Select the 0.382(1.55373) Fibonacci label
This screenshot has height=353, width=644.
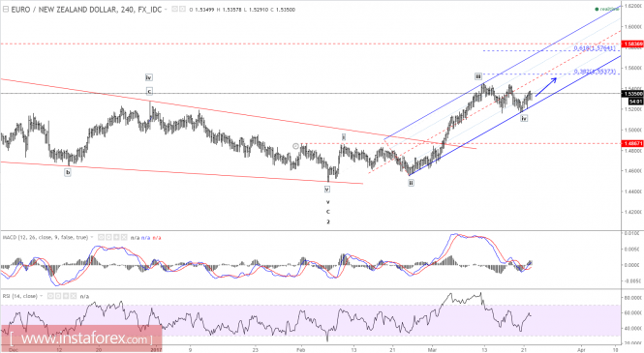point(595,72)
